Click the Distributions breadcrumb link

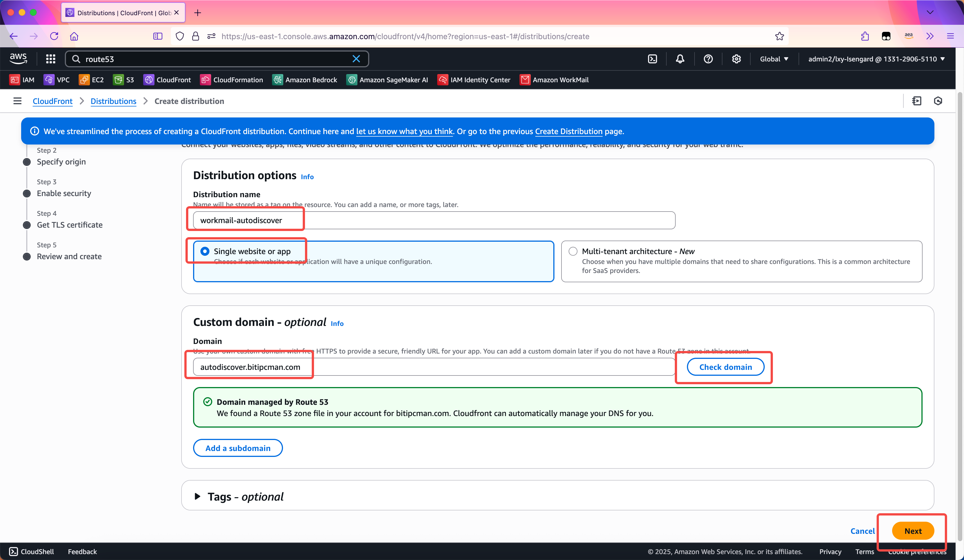coord(113,101)
